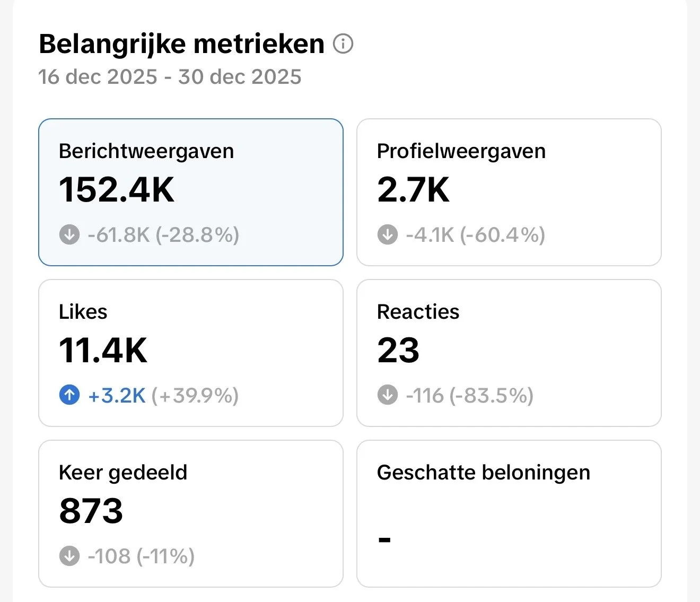Open the Keer gedeeld metric card

click(x=191, y=513)
